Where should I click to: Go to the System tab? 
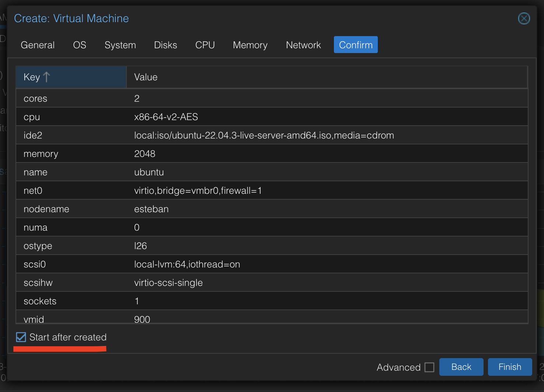pyautogui.click(x=120, y=45)
